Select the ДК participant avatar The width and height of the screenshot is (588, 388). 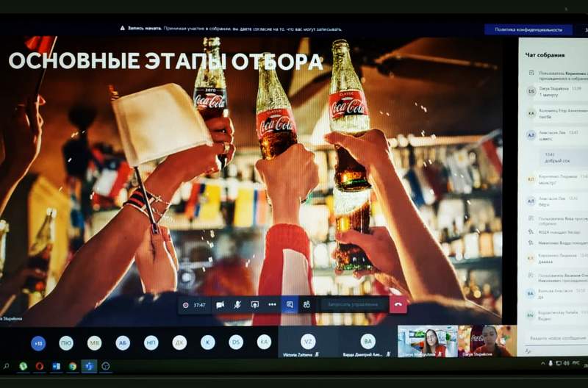pos(179,342)
